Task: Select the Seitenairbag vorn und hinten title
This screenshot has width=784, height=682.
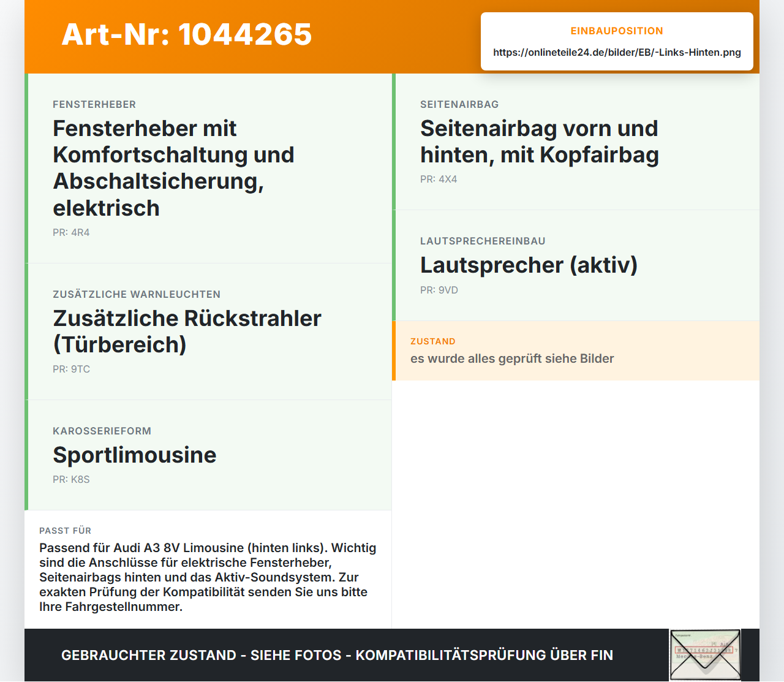Action: [x=539, y=142]
